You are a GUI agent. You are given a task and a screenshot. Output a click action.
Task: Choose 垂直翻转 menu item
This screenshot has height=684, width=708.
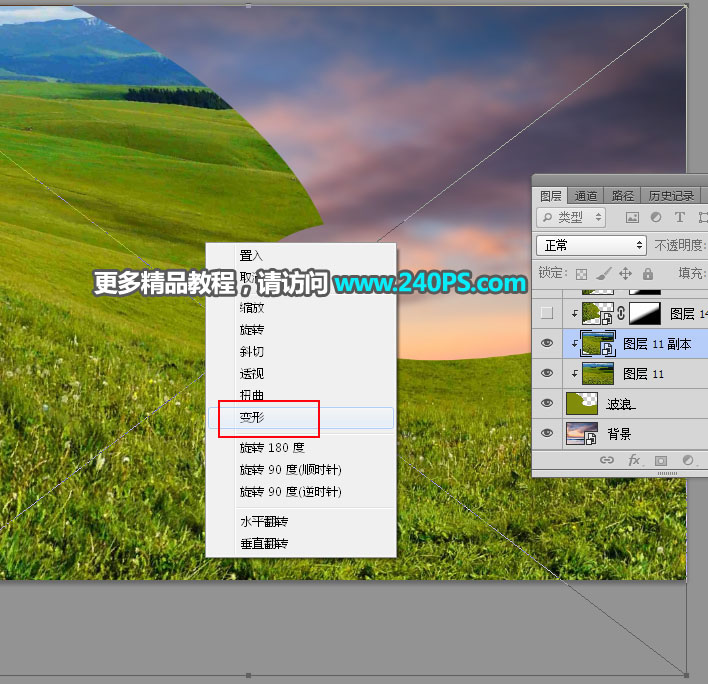[x=301, y=543]
